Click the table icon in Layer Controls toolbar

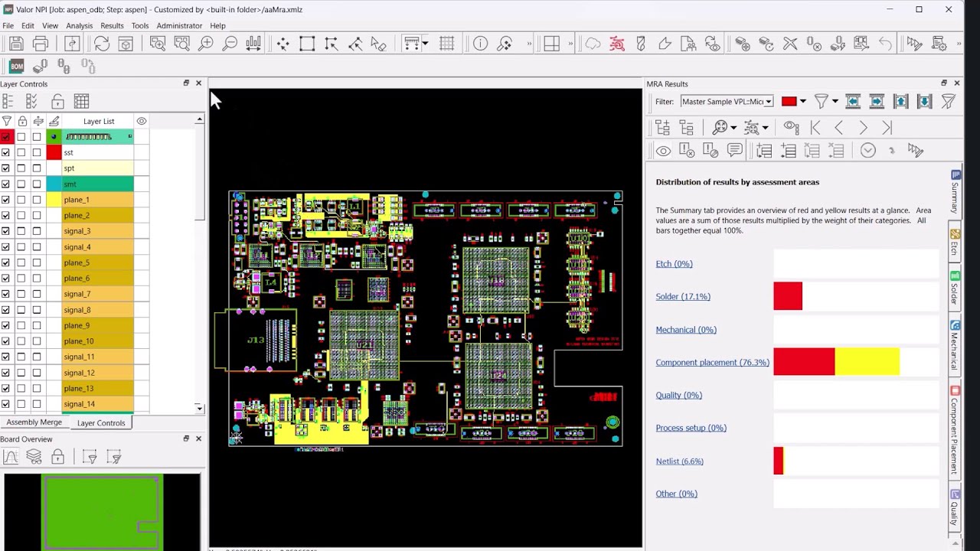pos(81,101)
